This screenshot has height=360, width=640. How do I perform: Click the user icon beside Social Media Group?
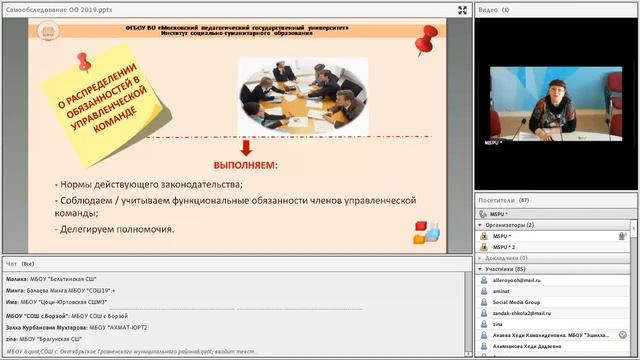[484, 302]
